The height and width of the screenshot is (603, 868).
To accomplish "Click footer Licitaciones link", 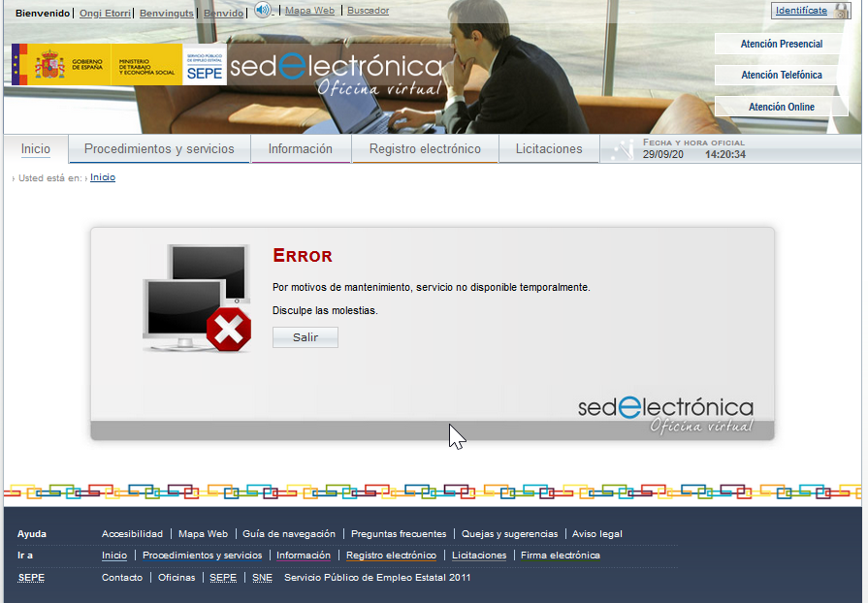I will (x=479, y=555).
